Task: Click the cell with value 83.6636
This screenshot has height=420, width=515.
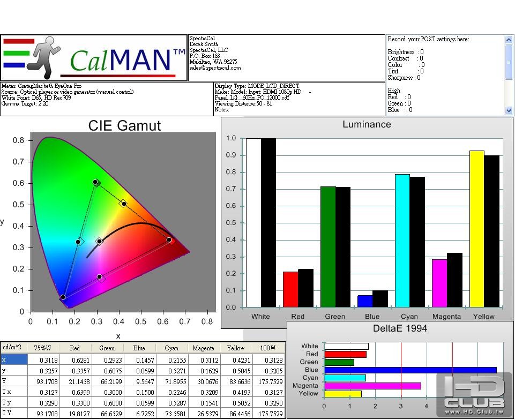Action: click(236, 381)
